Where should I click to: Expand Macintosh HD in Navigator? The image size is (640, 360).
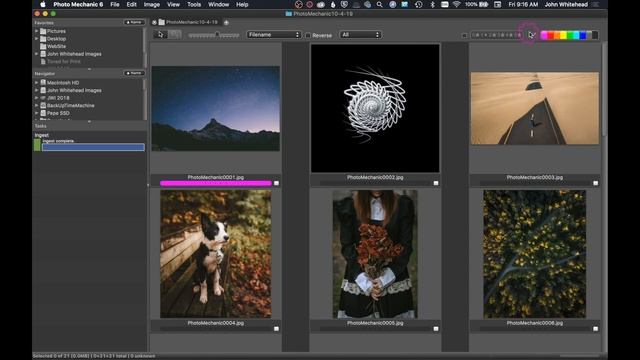tap(37, 82)
